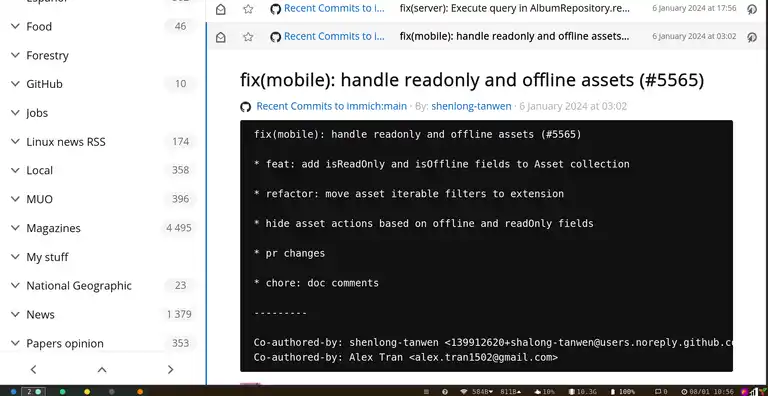
Task: Open the Local category
Action: coord(40,170)
